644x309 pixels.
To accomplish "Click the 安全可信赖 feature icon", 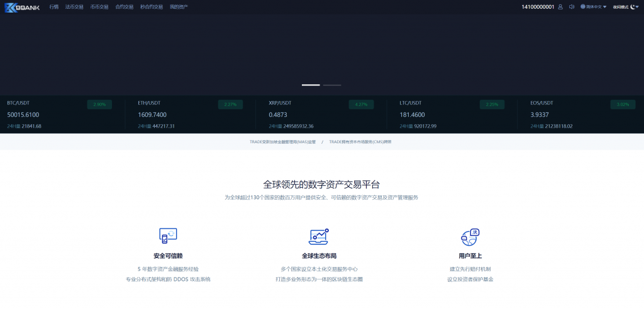I will point(168,236).
